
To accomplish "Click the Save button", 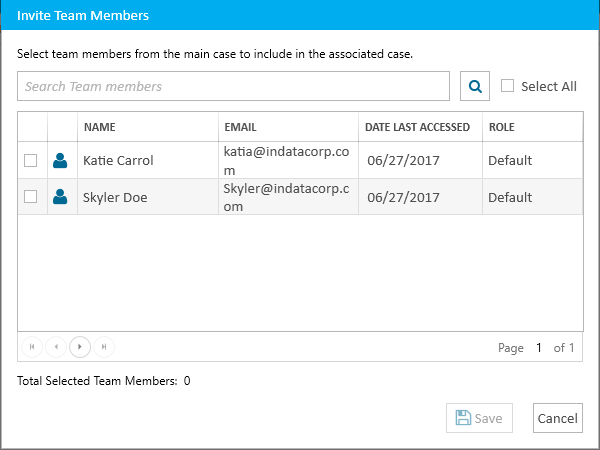I will point(479,418).
